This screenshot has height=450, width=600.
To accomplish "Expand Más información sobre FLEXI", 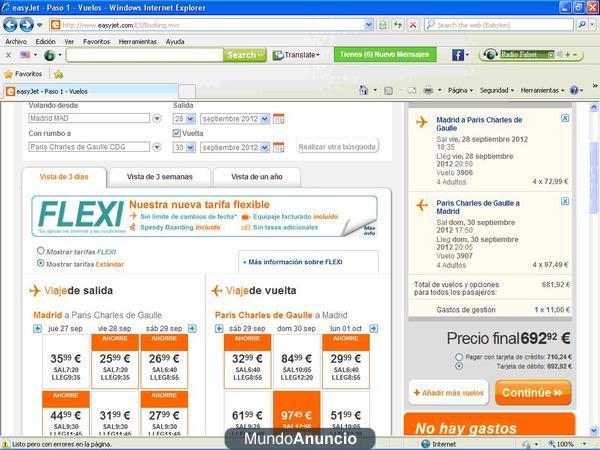I will [x=293, y=262].
